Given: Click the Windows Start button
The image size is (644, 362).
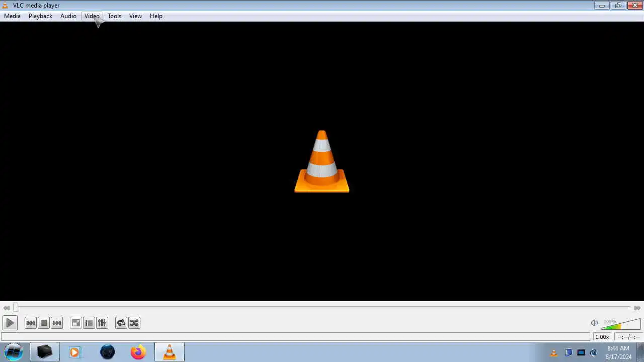Looking at the screenshot, I should [x=14, y=352].
